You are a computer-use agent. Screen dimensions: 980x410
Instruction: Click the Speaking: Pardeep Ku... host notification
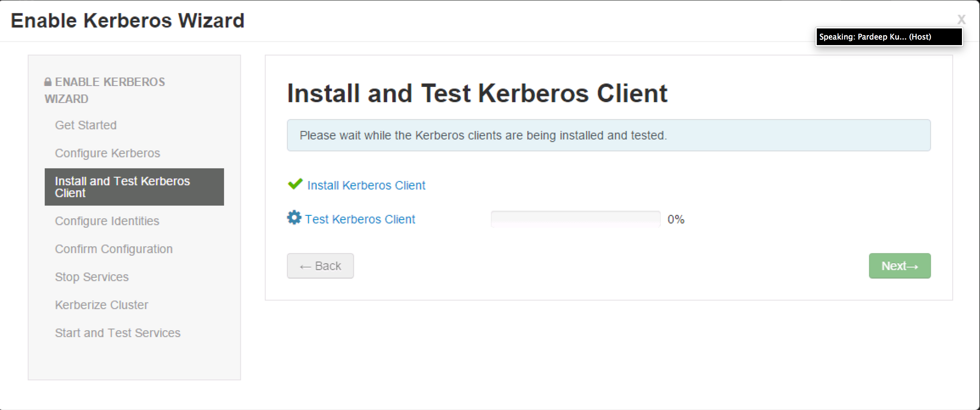(888, 36)
